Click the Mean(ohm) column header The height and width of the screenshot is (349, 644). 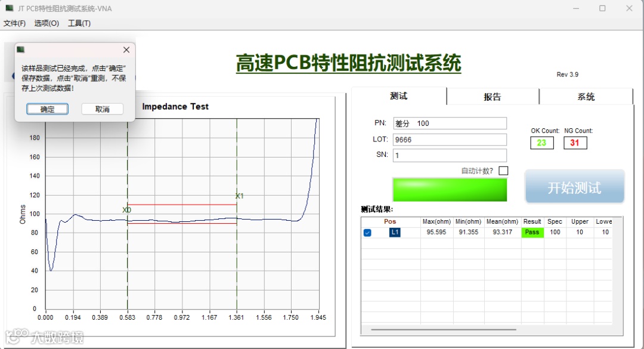[502, 221]
